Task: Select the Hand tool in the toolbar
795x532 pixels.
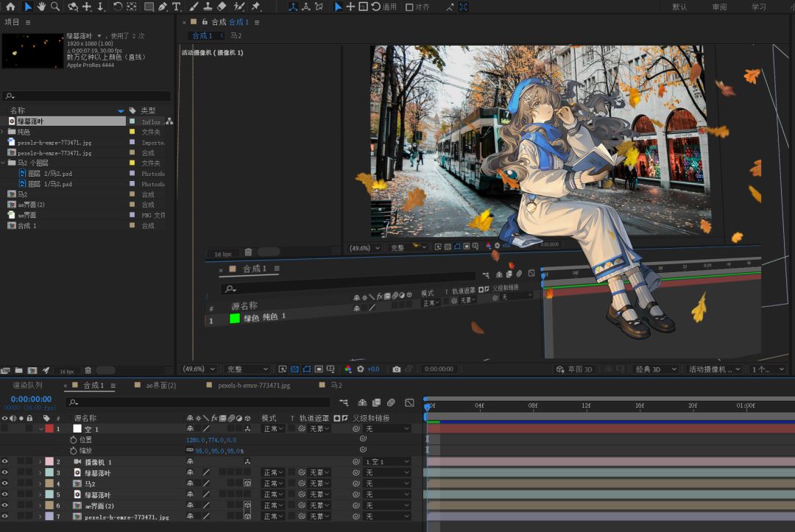Action: point(42,7)
